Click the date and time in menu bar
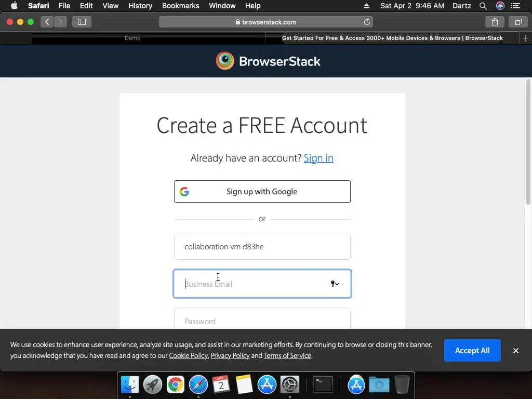The height and width of the screenshot is (399, 532). click(412, 6)
